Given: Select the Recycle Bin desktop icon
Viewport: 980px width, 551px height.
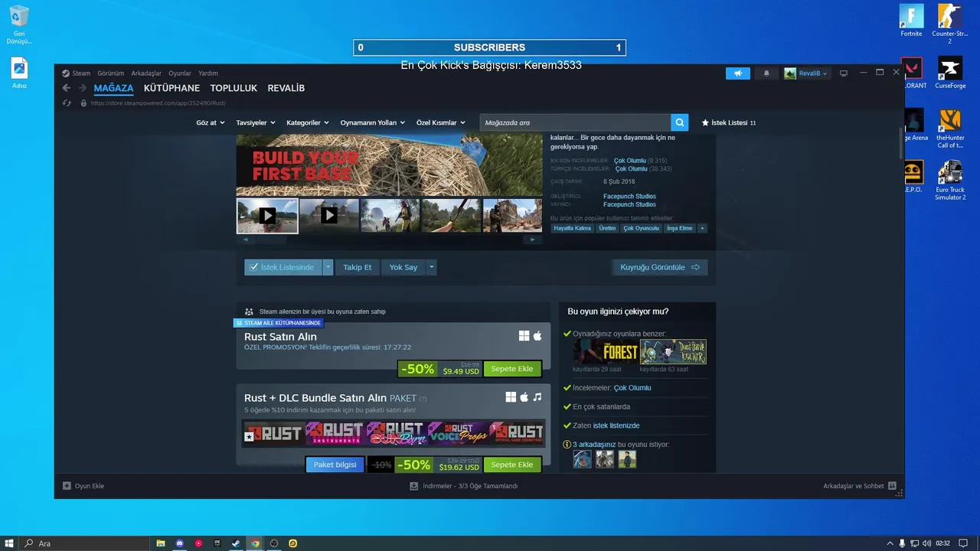Looking at the screenshot, I should 19,24.
